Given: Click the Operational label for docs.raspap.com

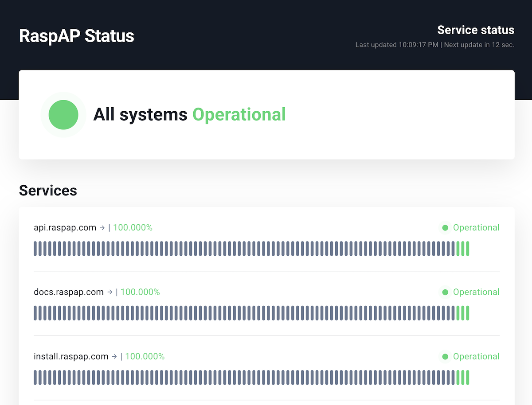Looking at the screenshot, I should click(476, 292).
